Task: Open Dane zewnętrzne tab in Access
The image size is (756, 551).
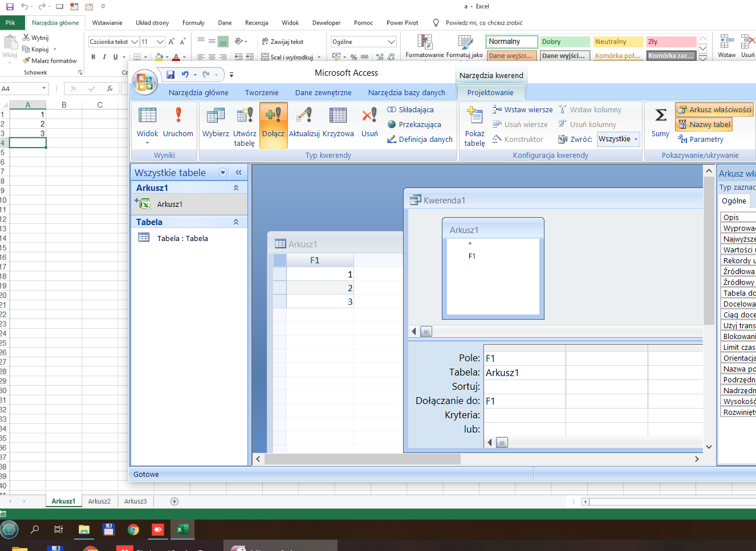Action: click(x=323, y=92)
